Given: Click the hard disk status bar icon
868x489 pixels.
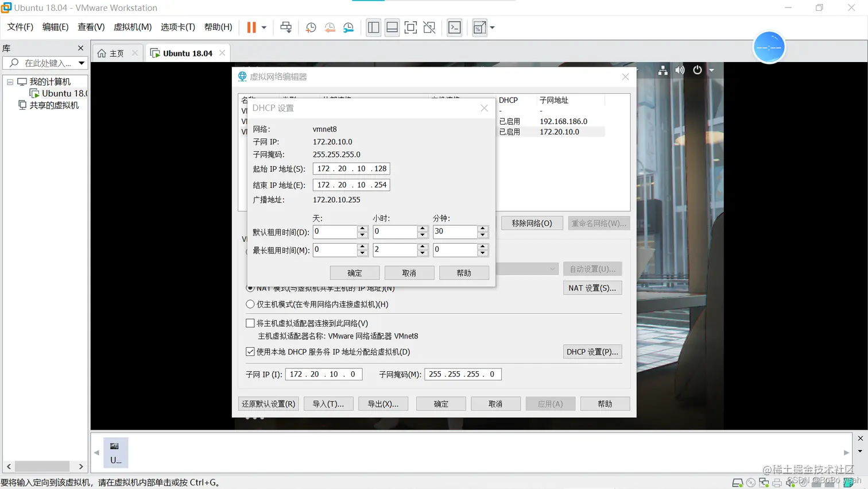Looking at the screenshot, I should 738,483.
